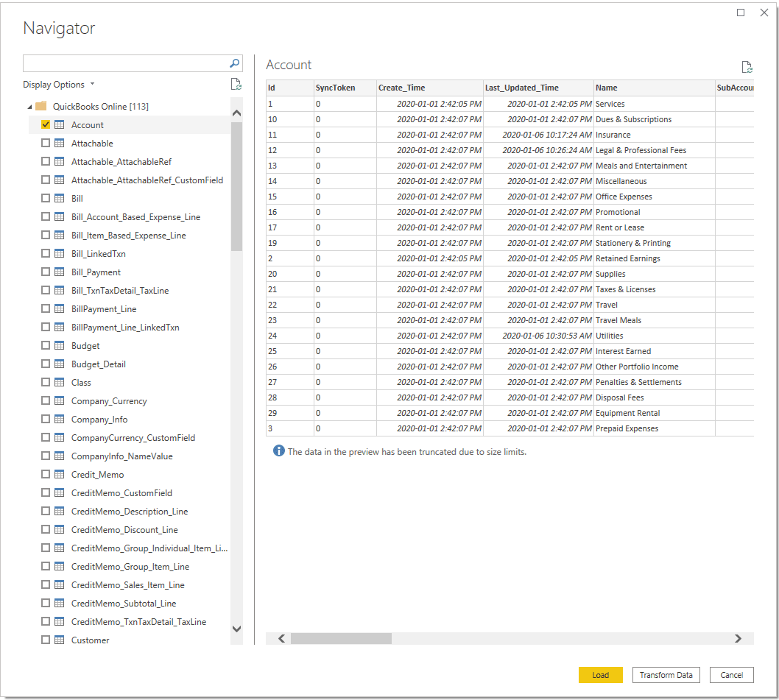The image size is (779, 700).
Task: Click the QuickBooks Online folder icon
Action: tap(40, 106)
